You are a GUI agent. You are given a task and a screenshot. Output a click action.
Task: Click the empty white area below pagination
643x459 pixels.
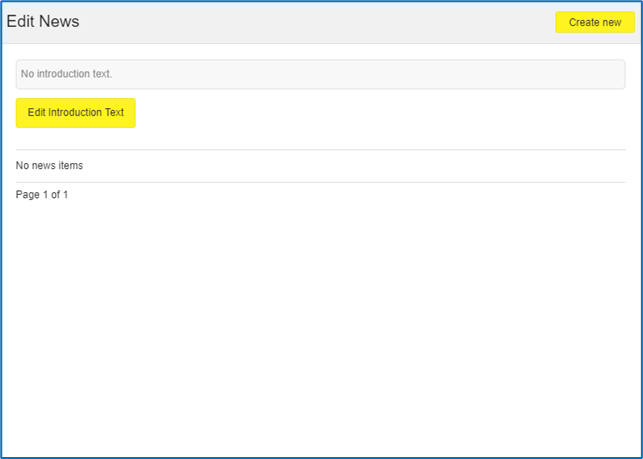tap(320, 328)
